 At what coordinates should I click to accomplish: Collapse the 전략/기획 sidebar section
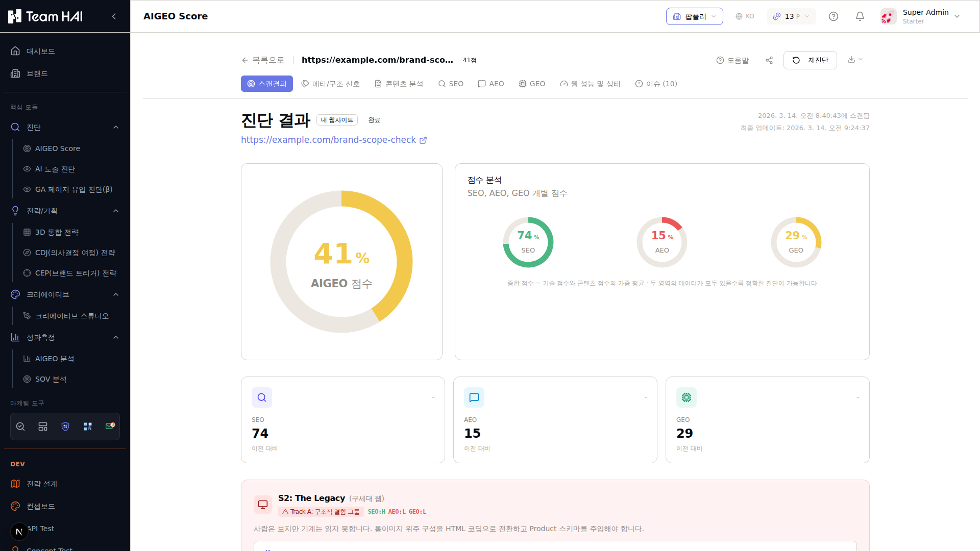[x=116, y=211]
